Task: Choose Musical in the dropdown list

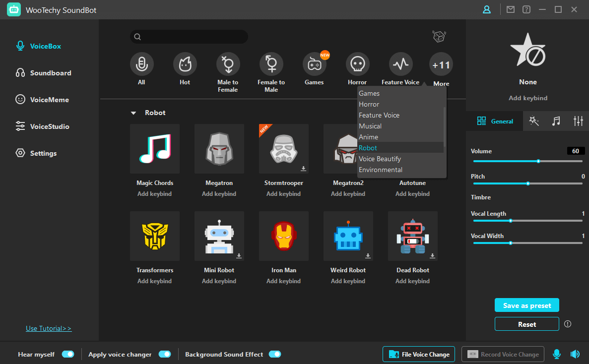Action: (400, 126)
